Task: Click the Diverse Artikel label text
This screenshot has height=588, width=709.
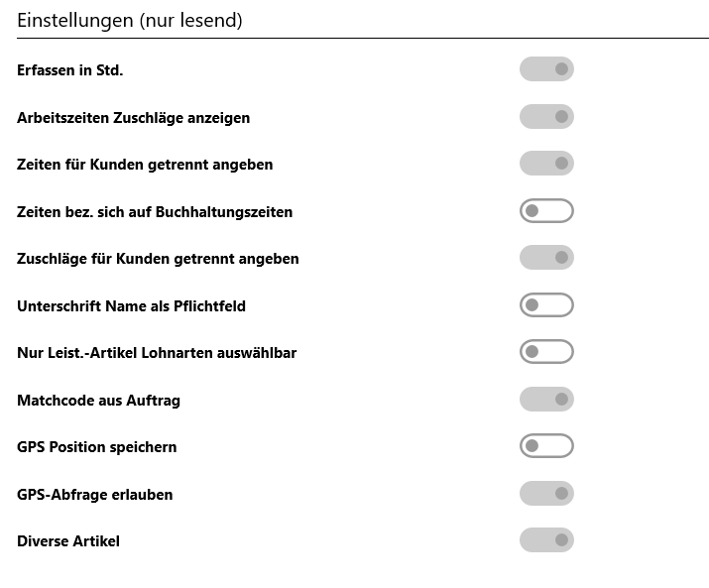Action: coord(68,541)
